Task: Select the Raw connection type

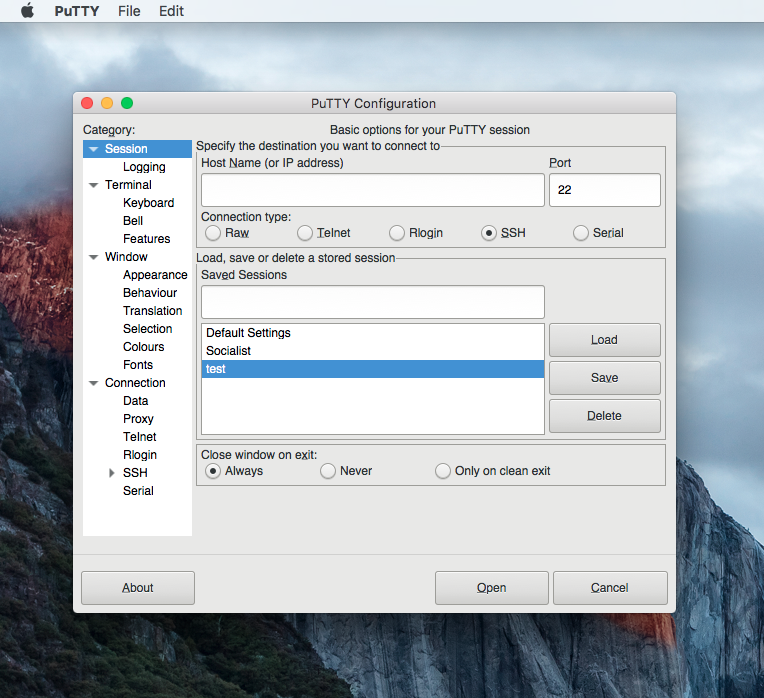Action: coord(213,233)
